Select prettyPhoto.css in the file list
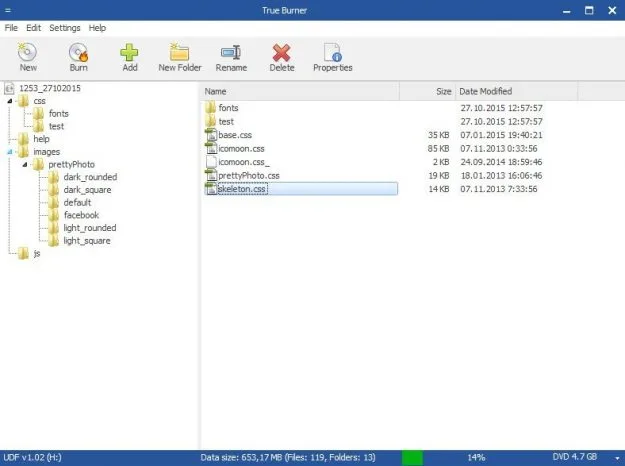Screen dimensions: 625x466 point(249,176)
